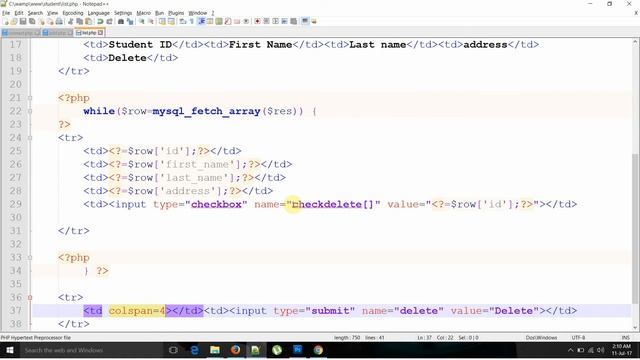The width and height of the screenshot is (640, 360).
Task: Click the Save All toolbar icon
Action: [32, 21]
